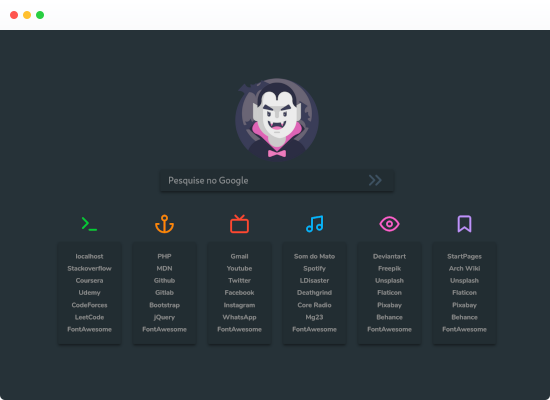
Task: Open the WhatsApp link
Action: (x=239, y=317)
